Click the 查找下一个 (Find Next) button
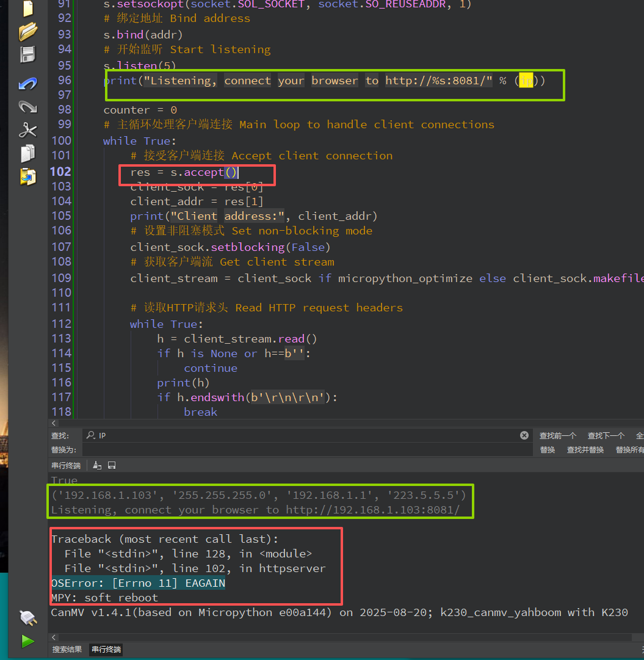Viewport: 644px width, 660px height. [606, 435]
